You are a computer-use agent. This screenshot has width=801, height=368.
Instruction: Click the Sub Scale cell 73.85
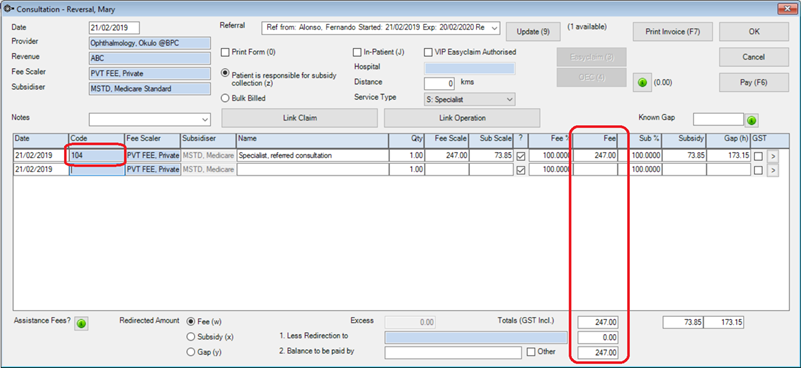point(491,155)
